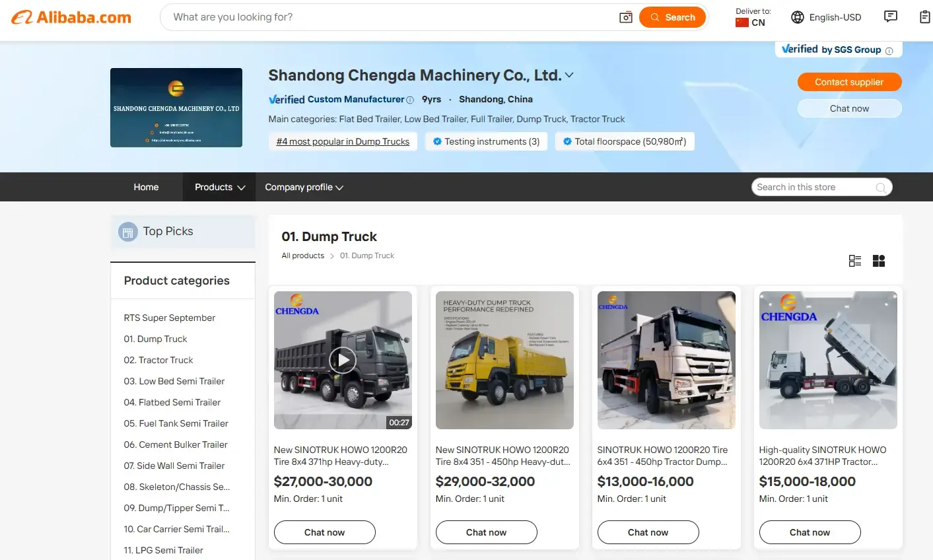
Task: Click Shandong, China location text
Action: coord(496,99)
